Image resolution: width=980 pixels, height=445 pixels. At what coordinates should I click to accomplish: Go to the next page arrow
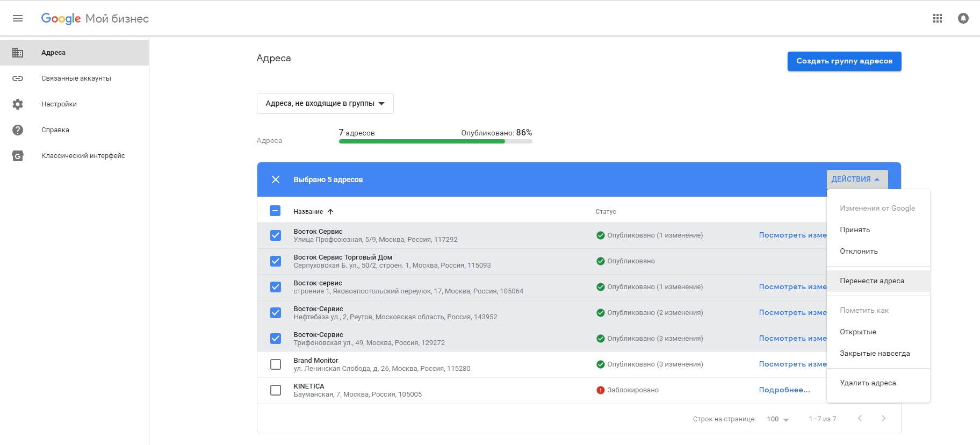[883, 418]
